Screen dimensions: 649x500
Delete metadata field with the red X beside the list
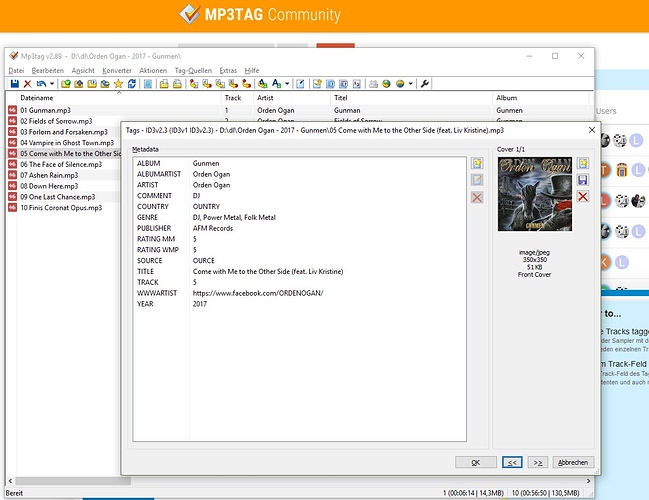(477, 197)
